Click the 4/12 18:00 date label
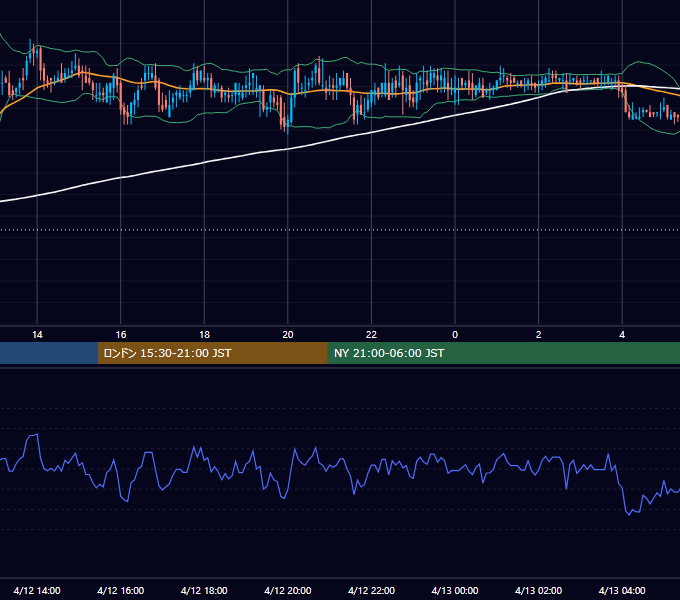The width and height of the screenshot is (680, 600). click(204, 590)
